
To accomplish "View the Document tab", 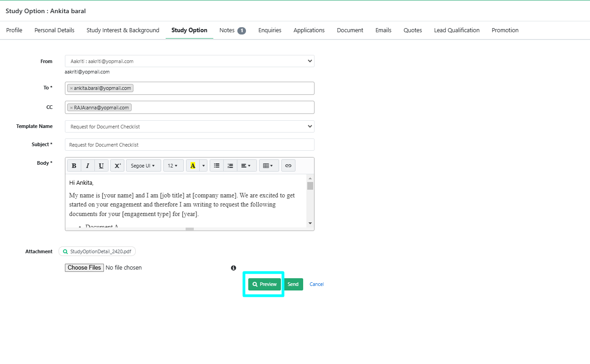I will (x=350, y=30).
